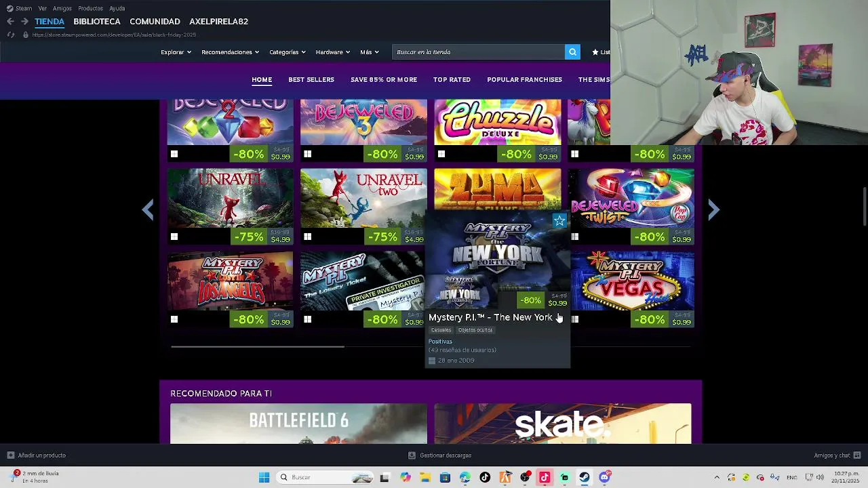Open the Mystery P.I. Vegas Heist card
868x488 pixels.
pos(631,289)
